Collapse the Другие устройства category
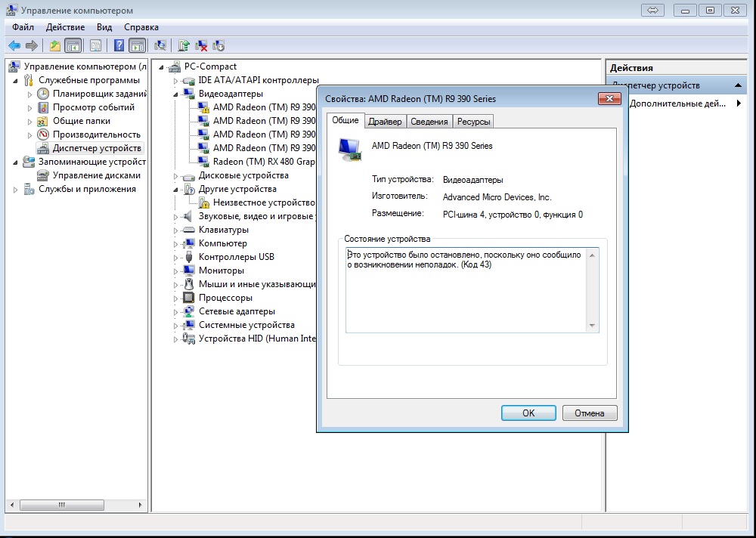Screen dimensions: 756x538 click(176, 190)
